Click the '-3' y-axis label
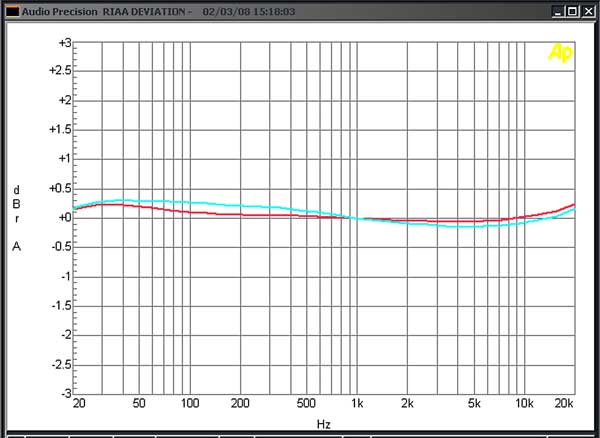 [x=66, y=393]
